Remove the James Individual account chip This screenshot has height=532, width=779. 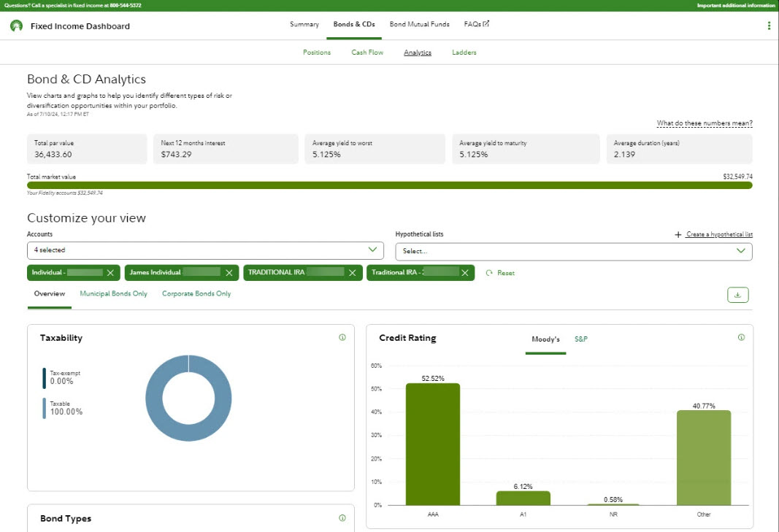[229, 272]
